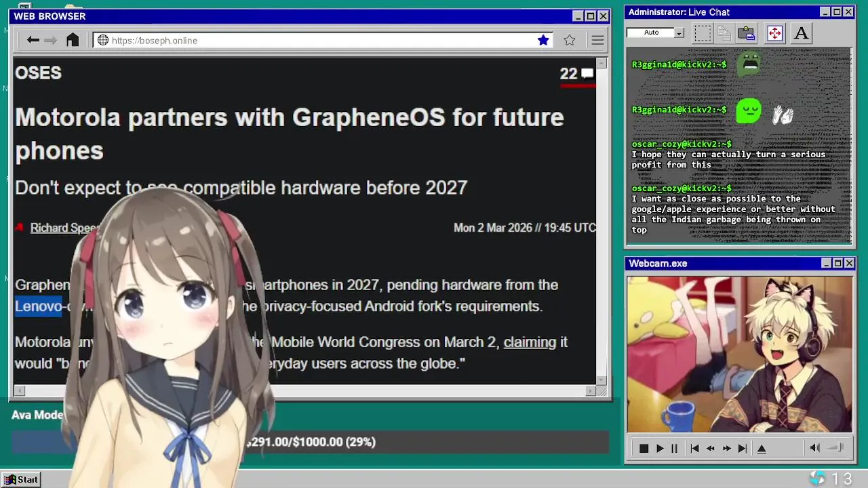Click the Copy pages icon in Live Chat
This screenshot has height=488, width=868.
click(724, 33)
